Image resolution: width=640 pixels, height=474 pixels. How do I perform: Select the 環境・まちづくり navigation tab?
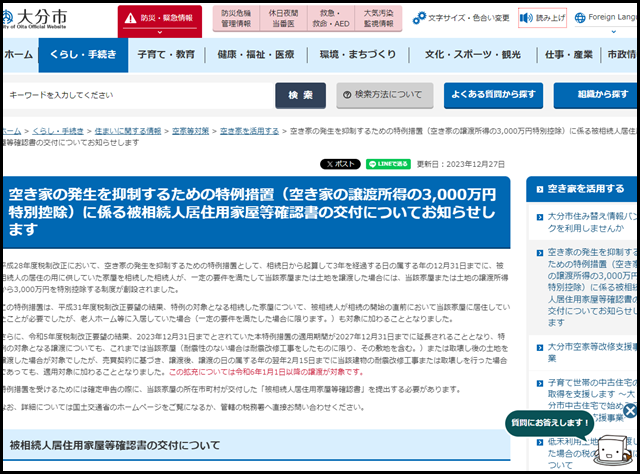(x=358, y=54)
